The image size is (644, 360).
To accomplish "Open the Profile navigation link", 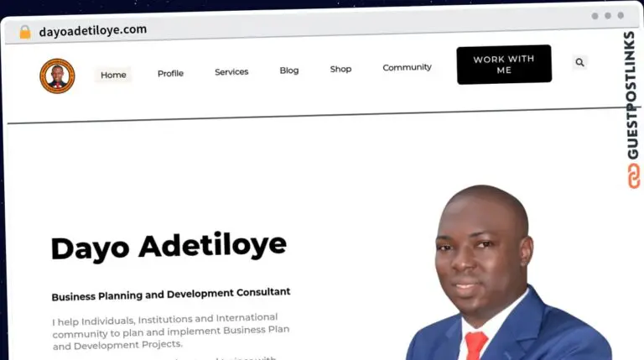I will (x=170, y=73).
